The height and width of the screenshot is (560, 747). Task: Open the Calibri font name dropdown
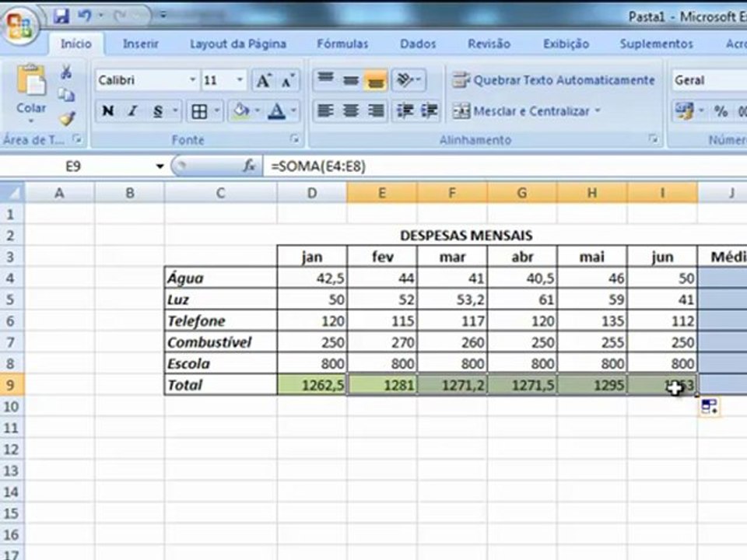192,80
